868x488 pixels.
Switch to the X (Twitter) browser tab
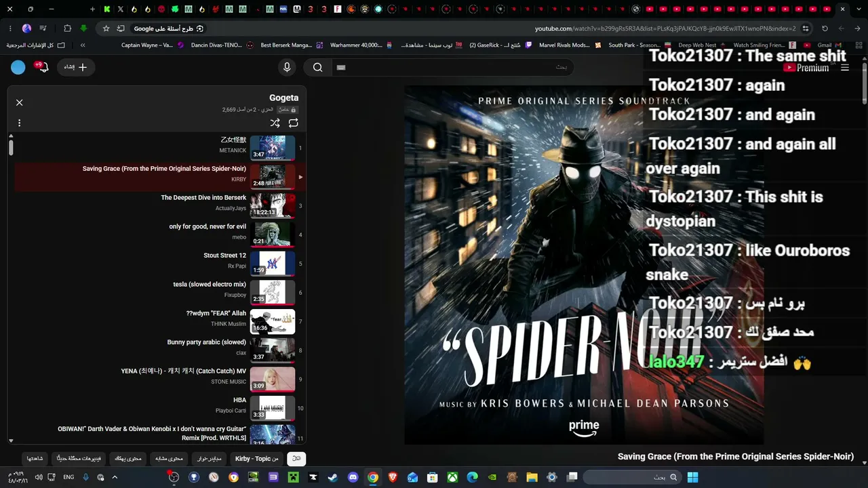[120, 9]
